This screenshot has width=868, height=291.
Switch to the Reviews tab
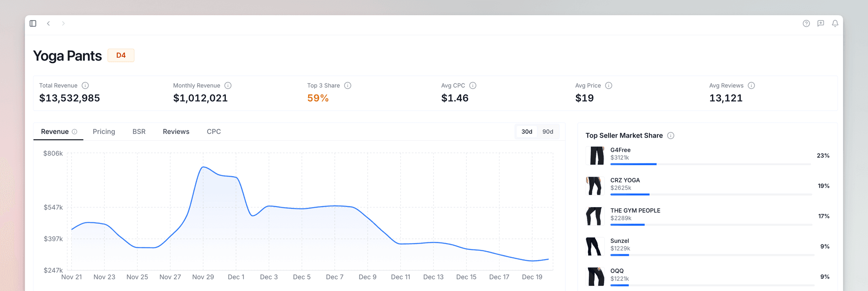[x=176, y=132]
